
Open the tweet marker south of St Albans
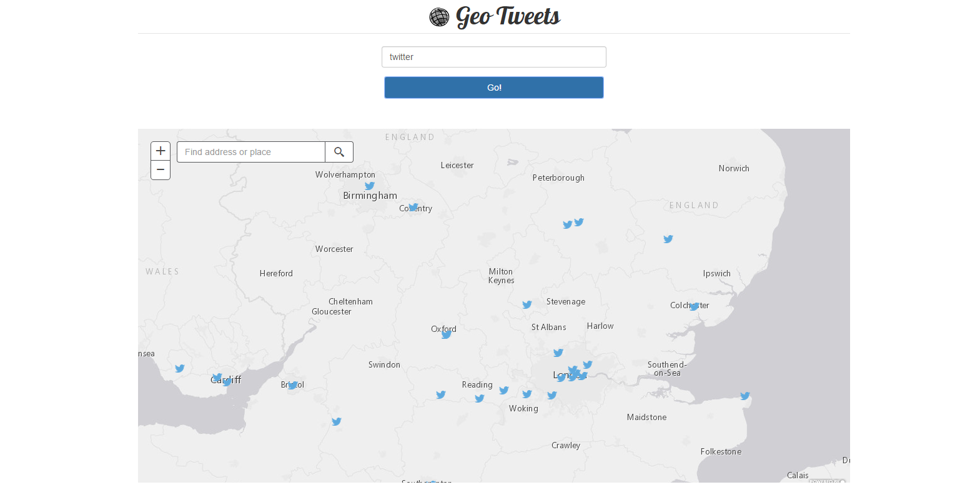click(558, 353)
